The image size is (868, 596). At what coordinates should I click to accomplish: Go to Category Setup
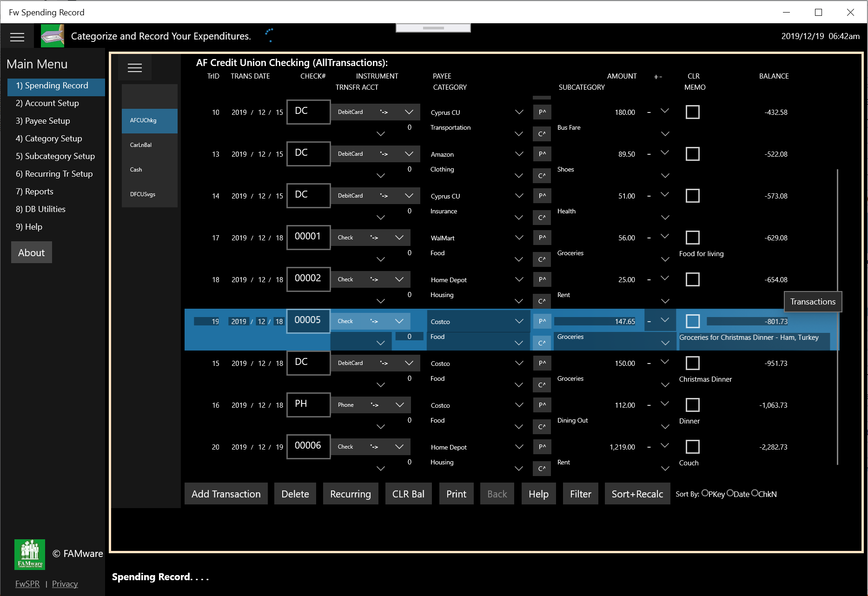click(49, 139)
